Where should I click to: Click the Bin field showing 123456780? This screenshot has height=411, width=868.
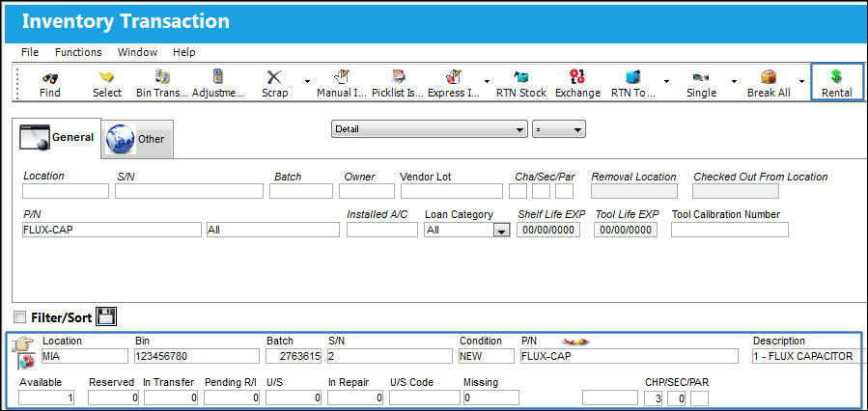[x=197, y=356]
